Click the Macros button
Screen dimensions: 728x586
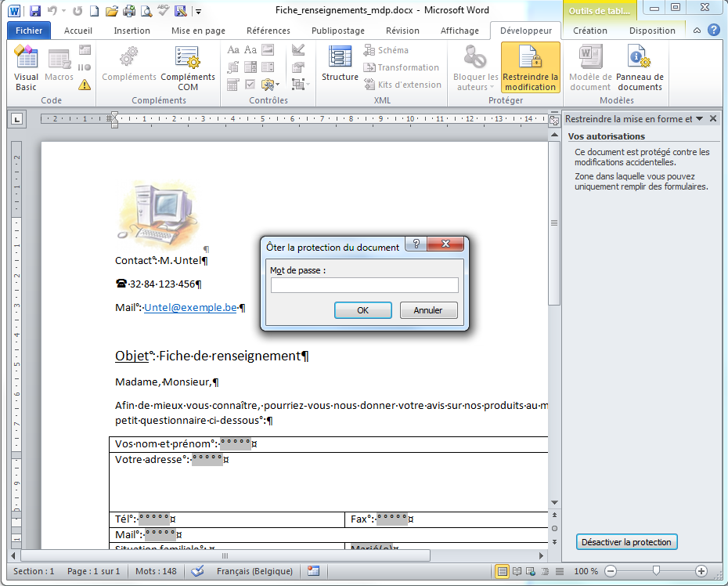[59, 64]
